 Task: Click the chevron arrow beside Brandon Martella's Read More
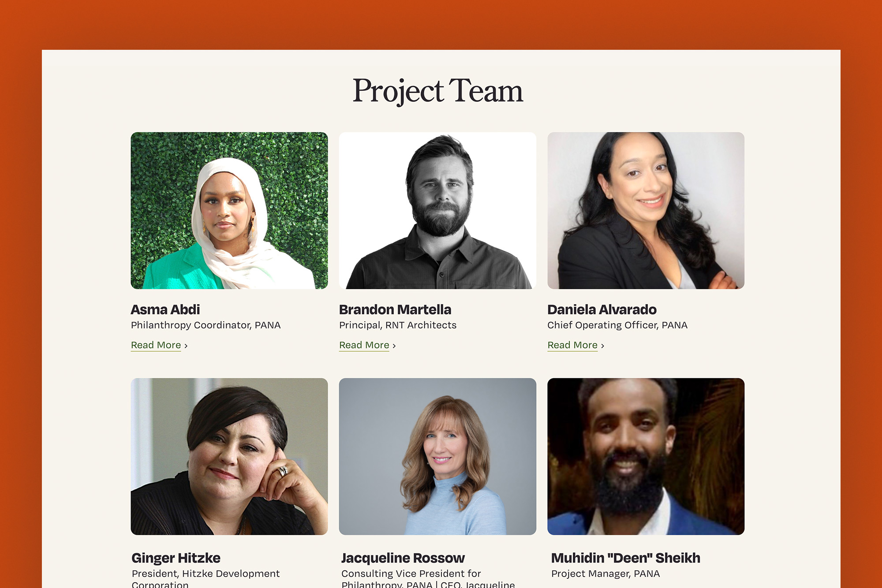coord(394,346)
